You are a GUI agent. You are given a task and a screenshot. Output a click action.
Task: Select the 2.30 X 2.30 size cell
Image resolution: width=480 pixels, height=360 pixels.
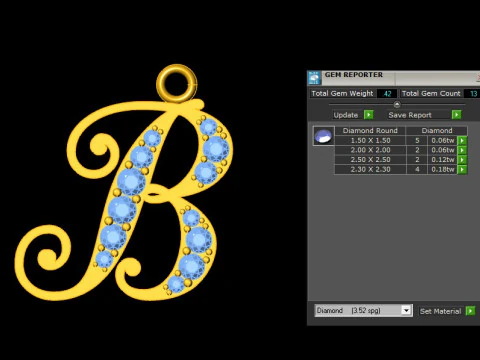(x=370, y=170)
